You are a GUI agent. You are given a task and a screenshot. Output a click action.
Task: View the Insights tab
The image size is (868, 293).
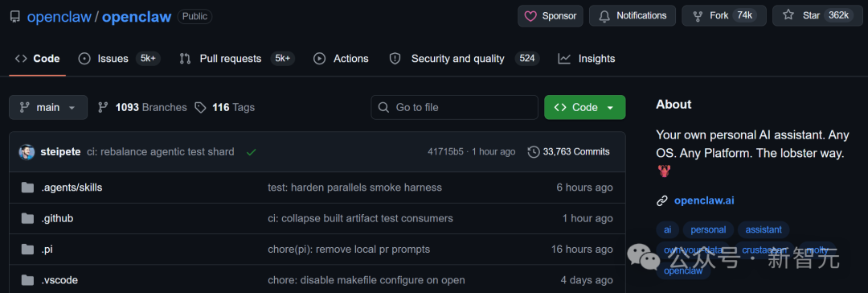tap(586, 58)
